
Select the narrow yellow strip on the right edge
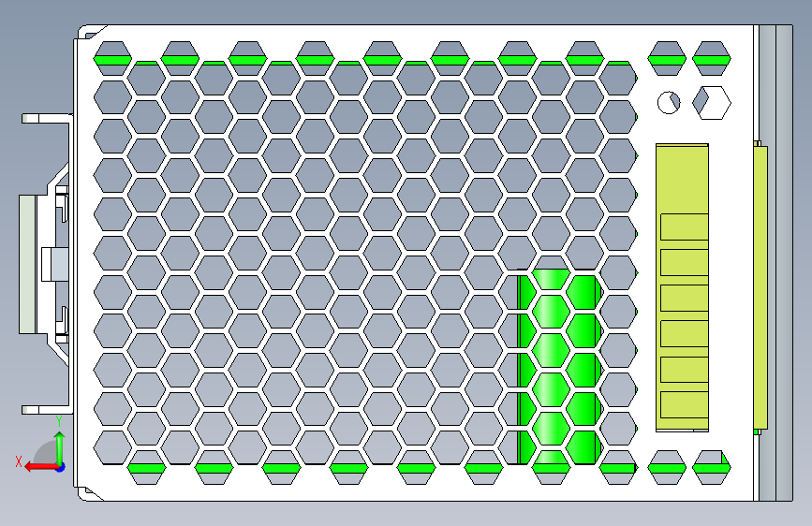(x=760, y=287)
